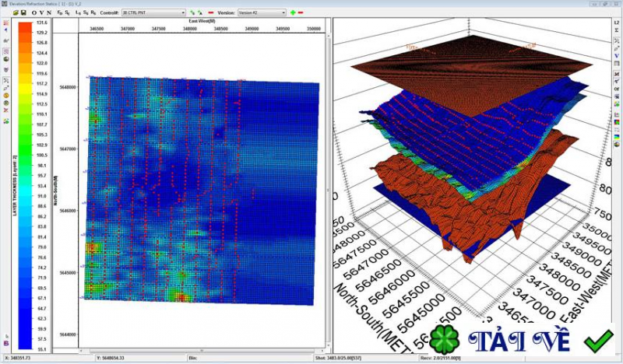
Task: Click the open folder icon in toolbar
Action: (15, 13)
